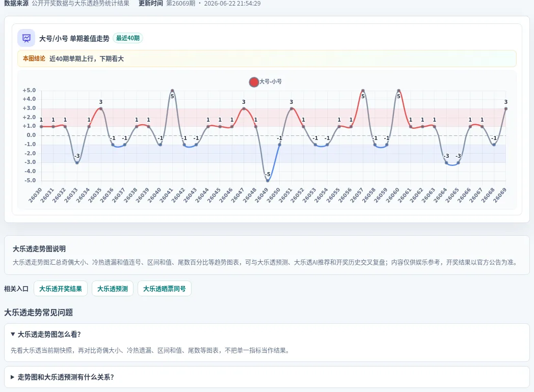Open the 大乐透晒票同号 link

coord(164,289)
